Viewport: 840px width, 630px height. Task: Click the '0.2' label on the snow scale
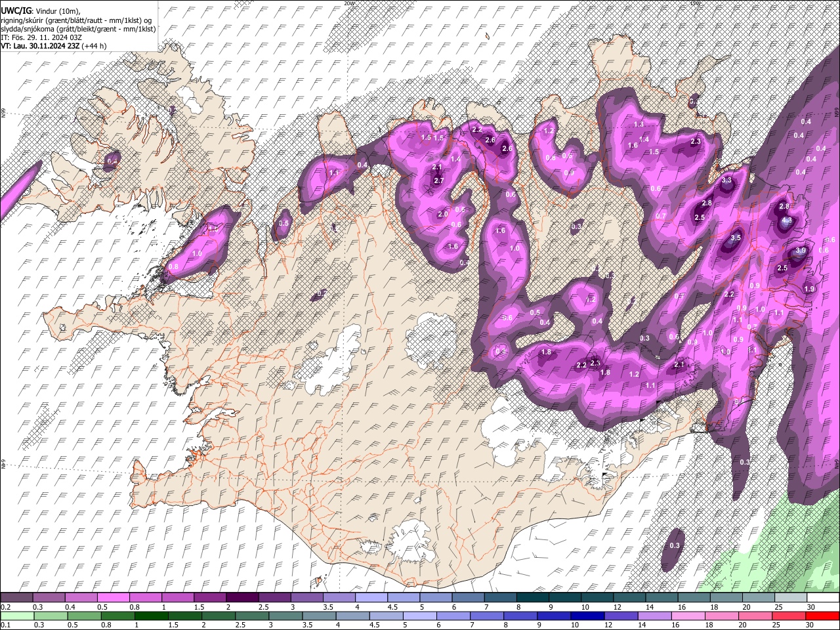coord(6,607)
